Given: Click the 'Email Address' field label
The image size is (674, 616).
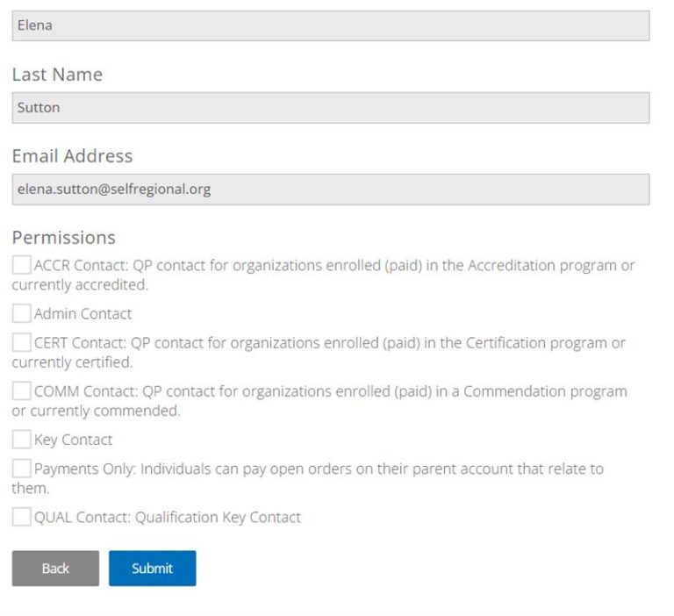Looking at the screenshot, I should pyautogui.click(x=72, y=156).
